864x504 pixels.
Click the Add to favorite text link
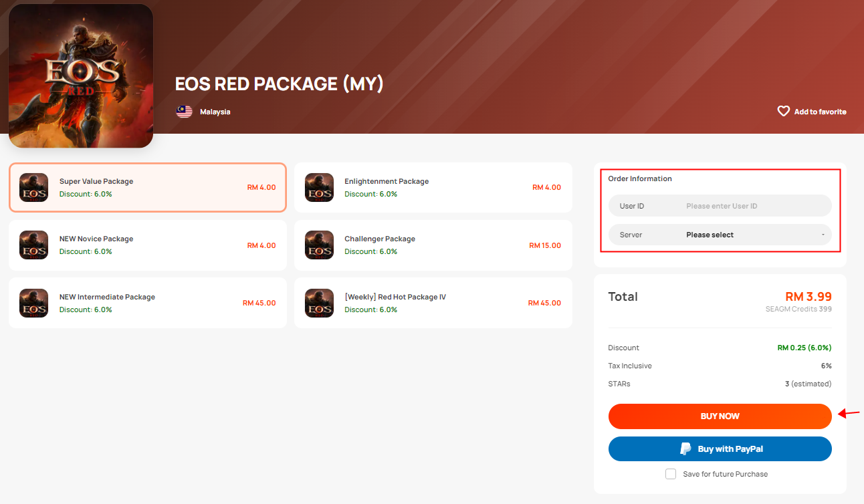820,112
